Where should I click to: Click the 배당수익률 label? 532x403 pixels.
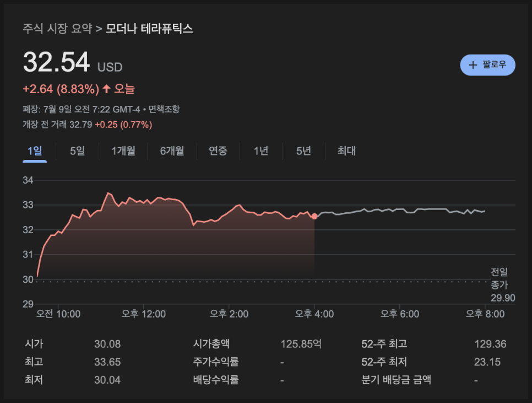coord(216,380)
